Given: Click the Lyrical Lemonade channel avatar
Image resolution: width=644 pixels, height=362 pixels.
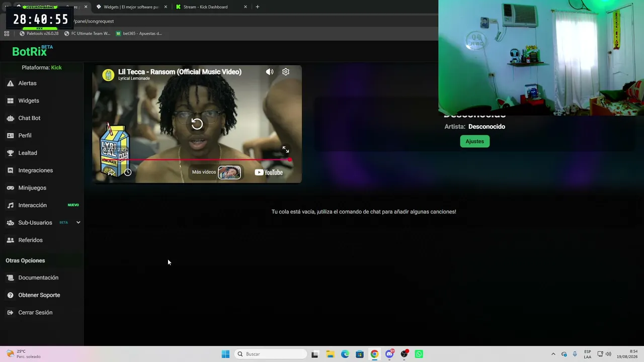Looking at the screenshot, I should 108,75.
